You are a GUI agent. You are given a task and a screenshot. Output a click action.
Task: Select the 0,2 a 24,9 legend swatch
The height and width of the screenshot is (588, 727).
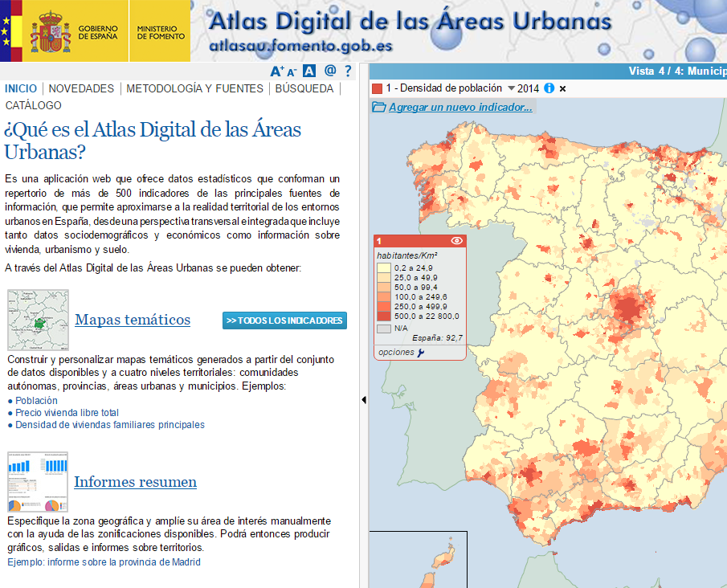pyautogui.click(x=384, y=268)
